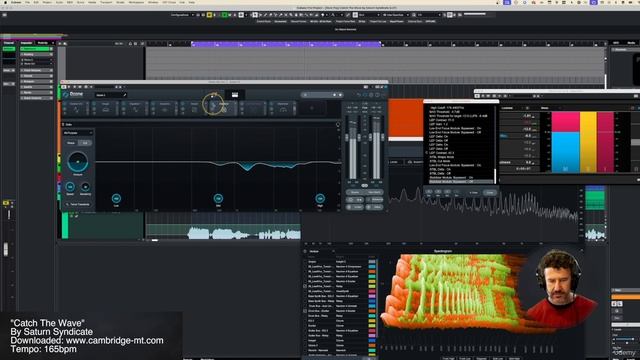Open the All-Purpose mode dropdown

pyautogui.click(x=78, y=133)
